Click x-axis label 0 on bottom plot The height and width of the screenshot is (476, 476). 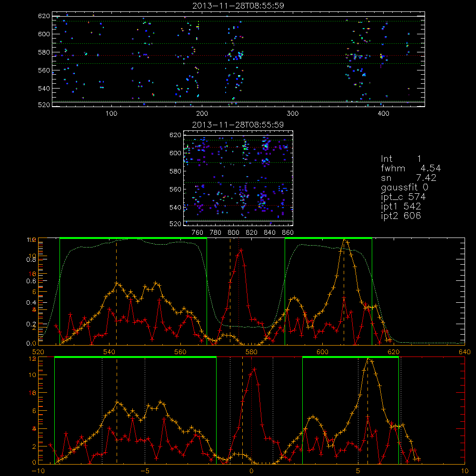251,471
